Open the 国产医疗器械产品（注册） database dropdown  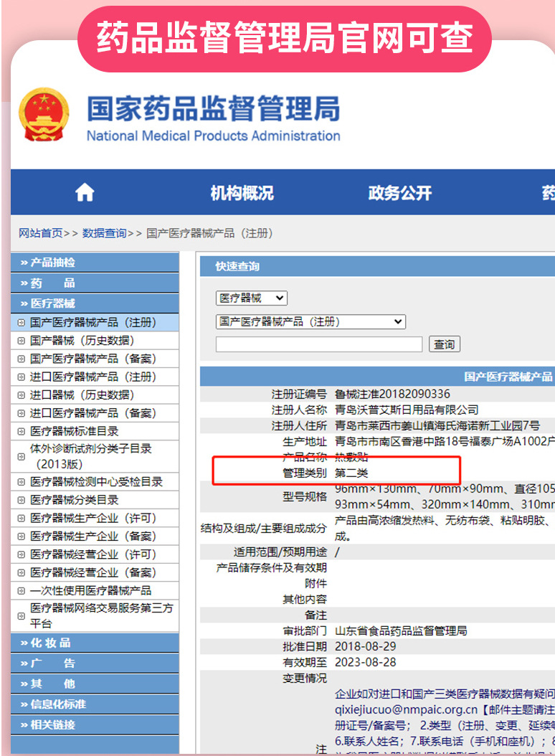click(x=310, y=321)
